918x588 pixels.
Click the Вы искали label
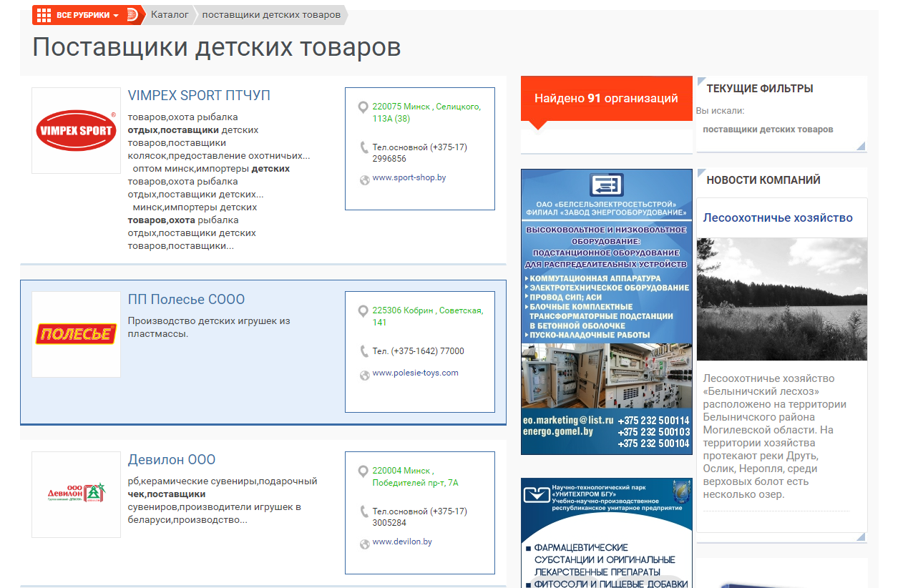click(720, 111)
